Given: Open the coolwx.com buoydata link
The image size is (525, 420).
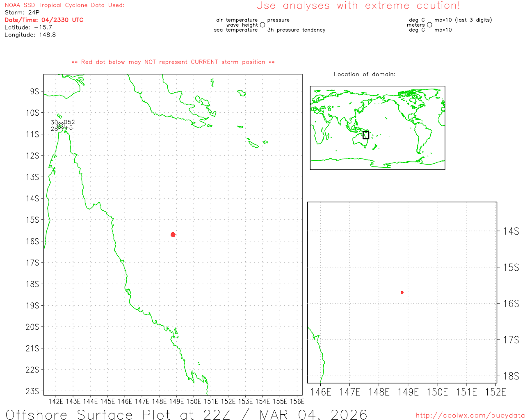Looking at the screenshot, I should click(470, 415).
